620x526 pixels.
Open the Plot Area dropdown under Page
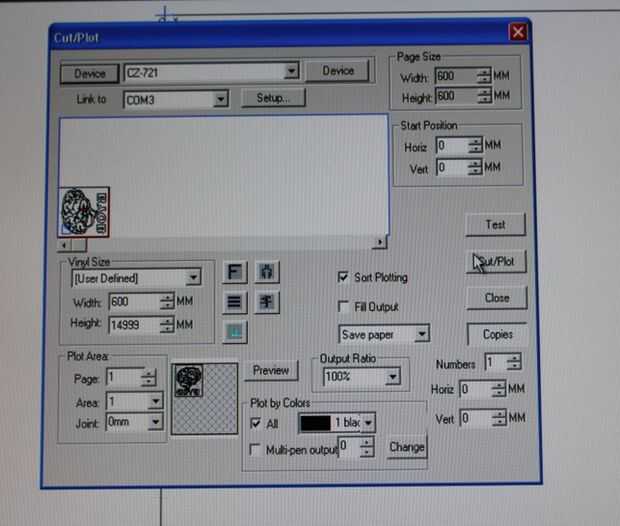[155, 401]
